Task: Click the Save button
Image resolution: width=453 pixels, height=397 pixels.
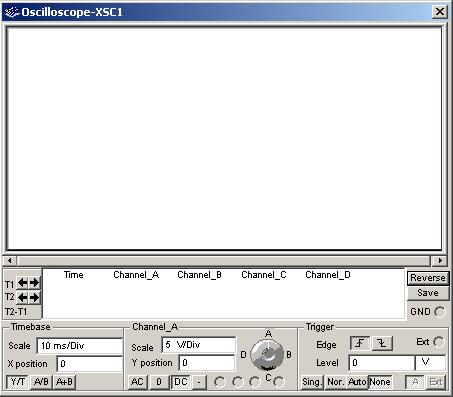Action: (428, 293)
